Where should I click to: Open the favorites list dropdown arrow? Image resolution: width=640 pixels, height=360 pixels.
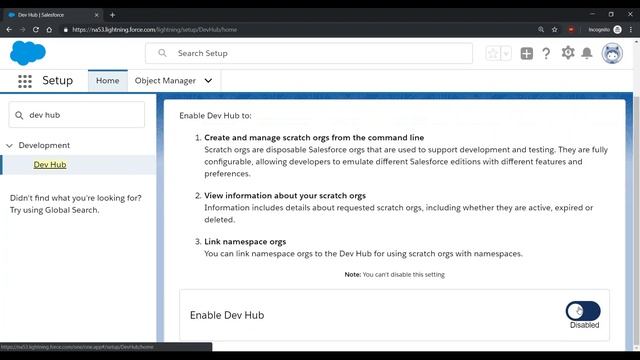[506, 53]
